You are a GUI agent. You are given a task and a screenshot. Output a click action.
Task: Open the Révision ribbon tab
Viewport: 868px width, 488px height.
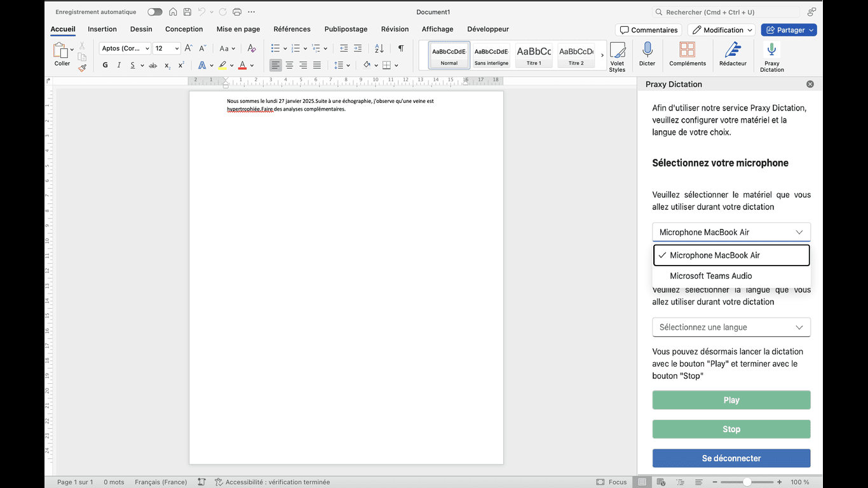point(395,29)
